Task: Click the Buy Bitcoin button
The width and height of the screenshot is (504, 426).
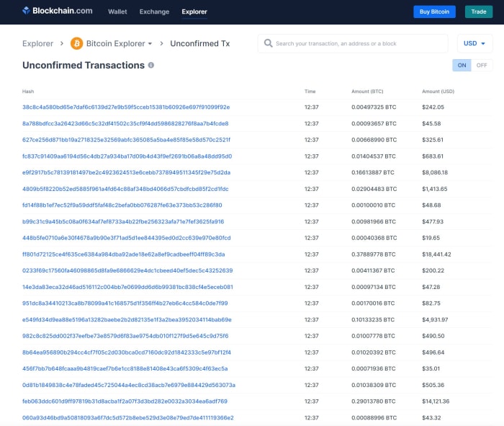Action: [434, 12]
